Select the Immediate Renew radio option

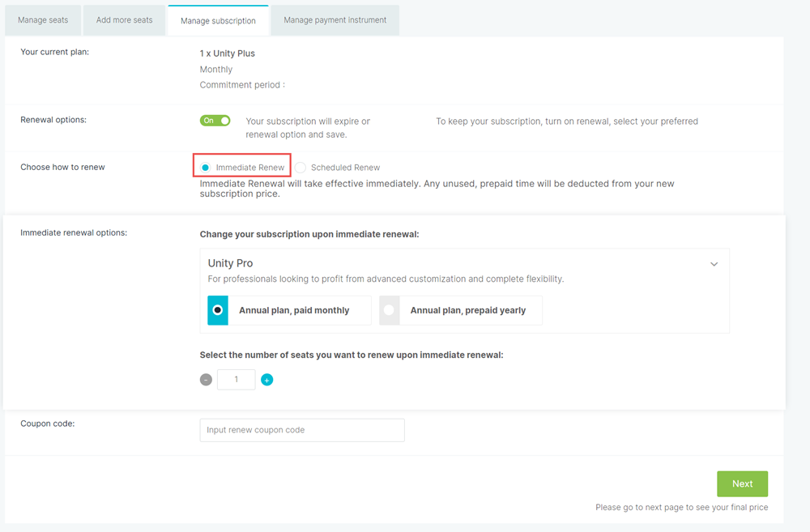(206, 168)
